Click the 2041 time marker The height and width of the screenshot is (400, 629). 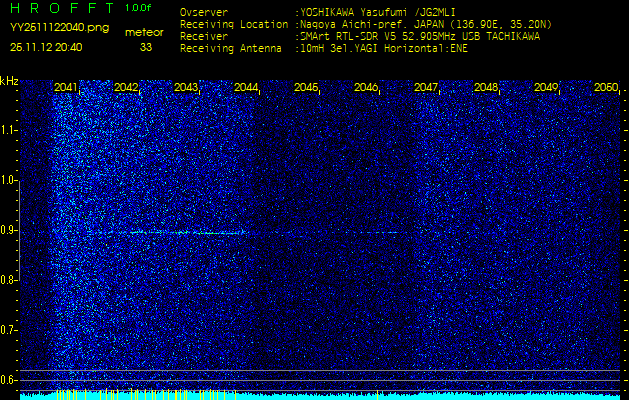pyautogui.click(x=65, y=87)
